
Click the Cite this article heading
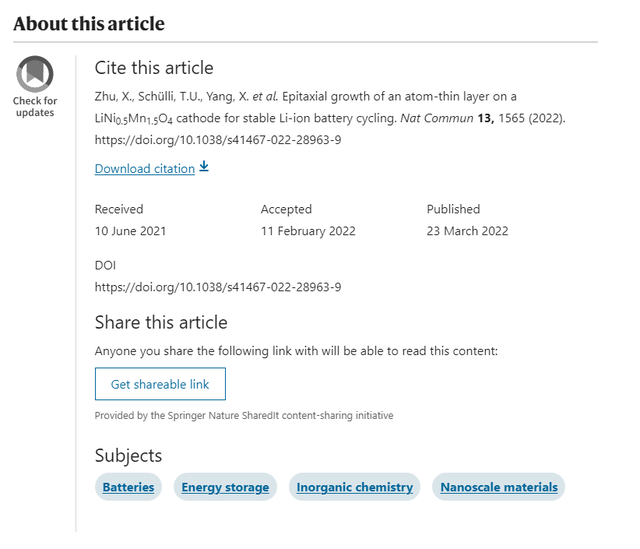click(x=154, y=68)
